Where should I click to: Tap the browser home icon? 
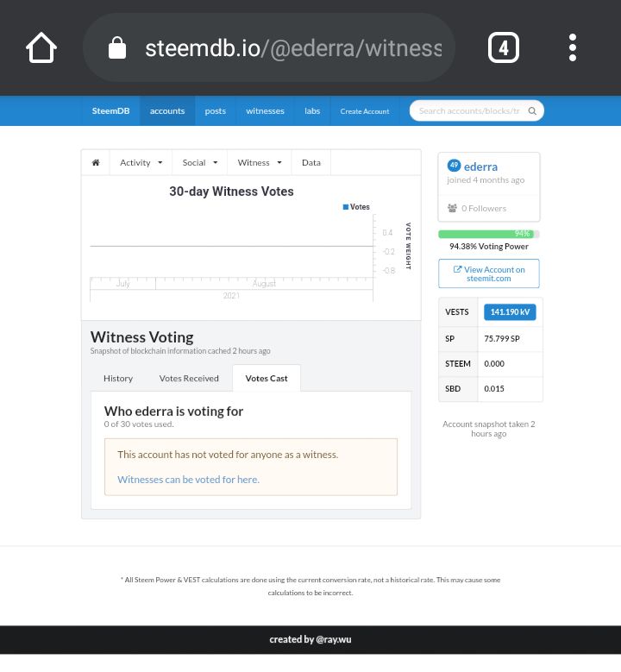click(41, 47)
